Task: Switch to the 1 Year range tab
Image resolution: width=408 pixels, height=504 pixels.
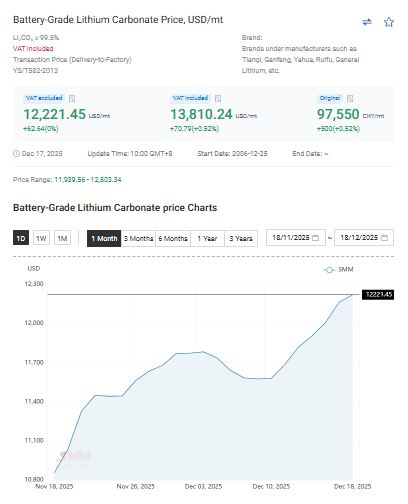Action: click(x=207, y=239)
